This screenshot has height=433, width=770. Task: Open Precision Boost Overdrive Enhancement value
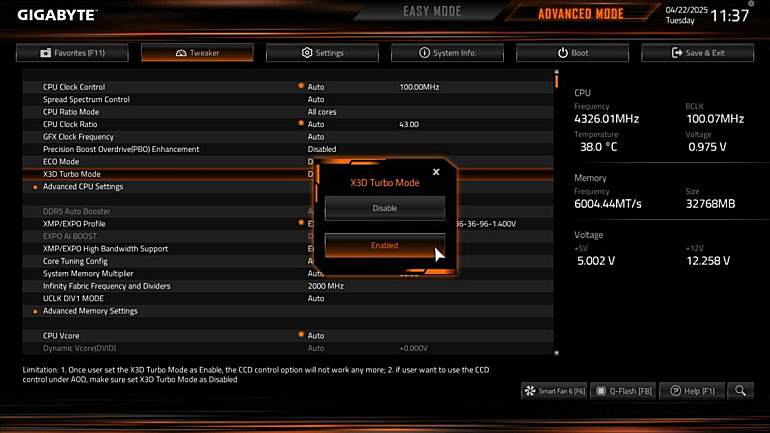(x=322, y=149)
